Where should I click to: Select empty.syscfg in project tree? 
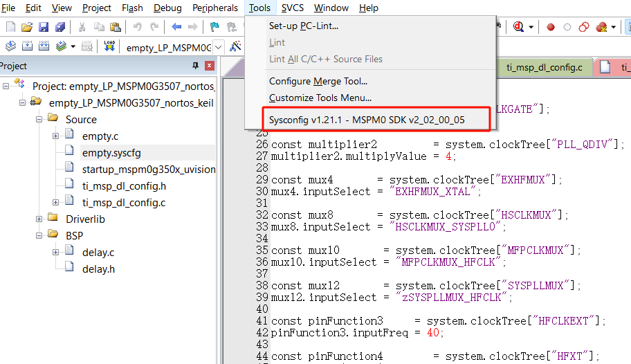(111, 153)
